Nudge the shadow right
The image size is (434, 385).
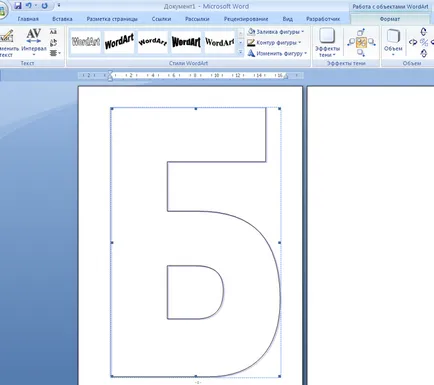(372, 42)
